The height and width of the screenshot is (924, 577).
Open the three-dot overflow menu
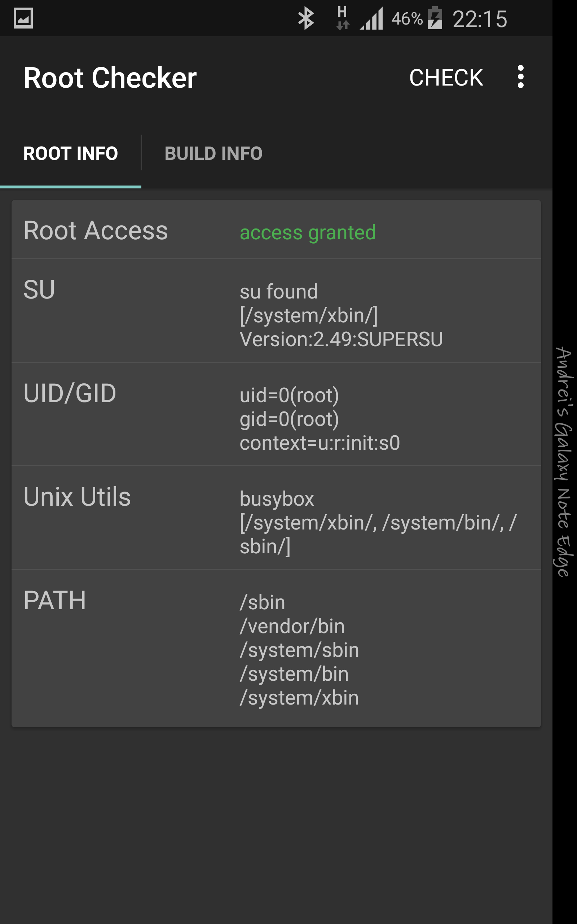[520, 77]
